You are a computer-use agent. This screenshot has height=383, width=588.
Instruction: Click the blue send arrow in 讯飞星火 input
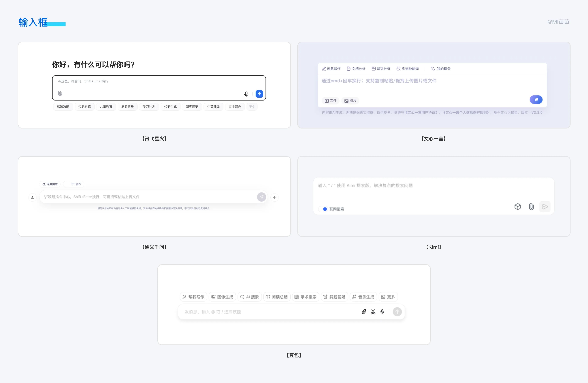tap(259, 94)
